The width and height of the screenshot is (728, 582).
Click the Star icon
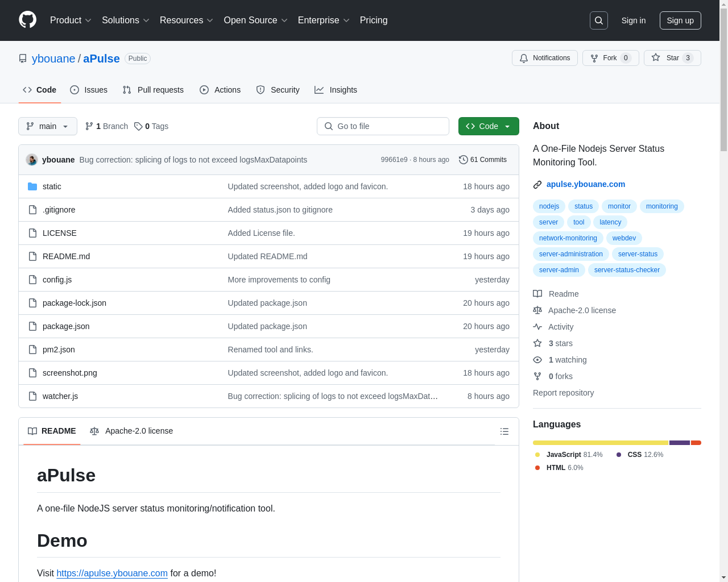[x=656, y=57]
